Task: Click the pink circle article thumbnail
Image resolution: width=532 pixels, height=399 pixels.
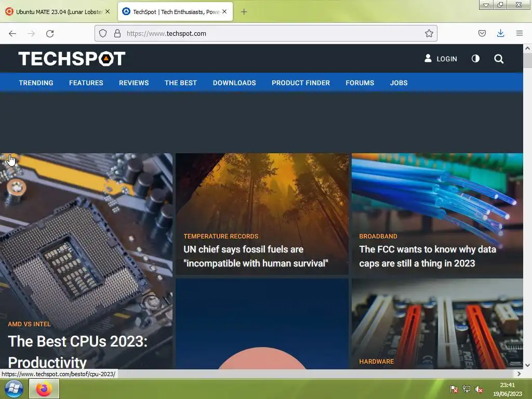Action: [262, 324]
